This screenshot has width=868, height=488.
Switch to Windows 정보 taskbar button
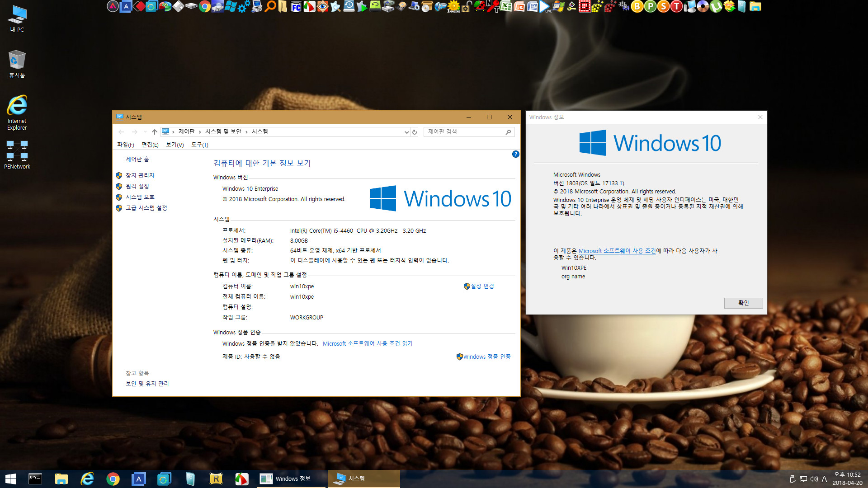click(292, 479)
